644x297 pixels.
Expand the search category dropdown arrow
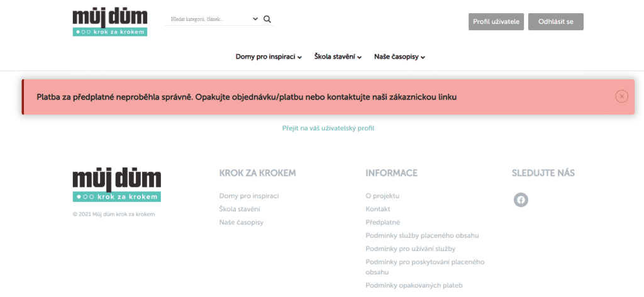255,19
